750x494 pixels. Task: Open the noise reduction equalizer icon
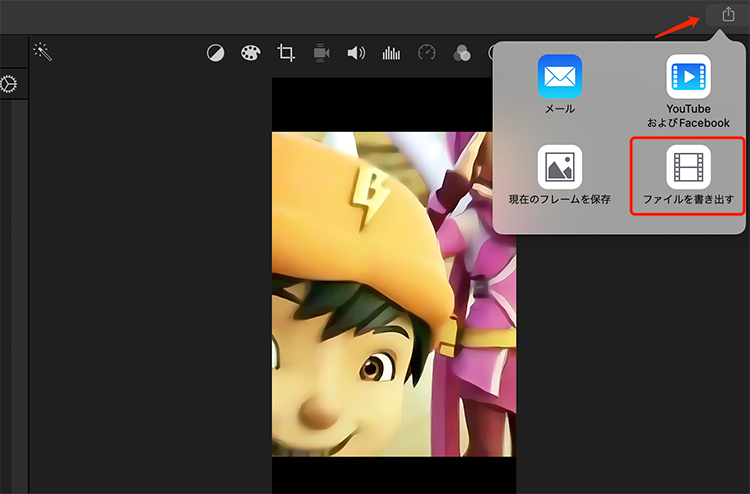(391, 53)
